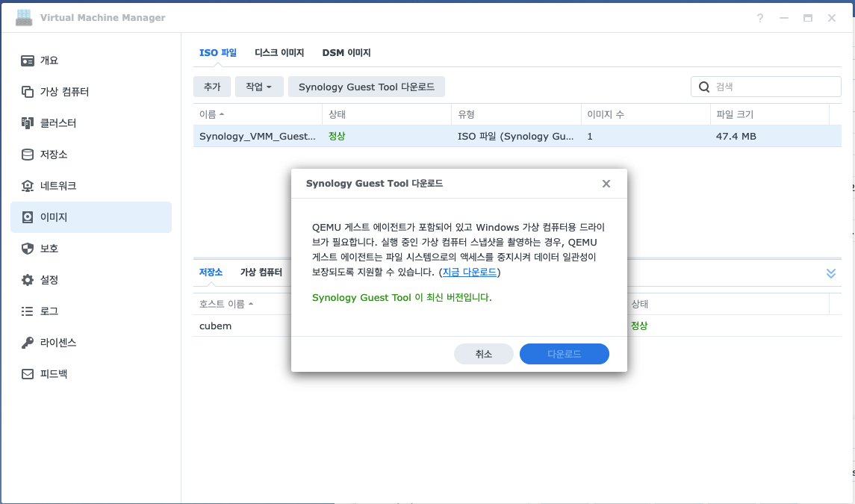Collapse the detail panel with double chevron
The height and width of the screenshot is (504, 855).
pyautogui.click(x=830, y=273)
